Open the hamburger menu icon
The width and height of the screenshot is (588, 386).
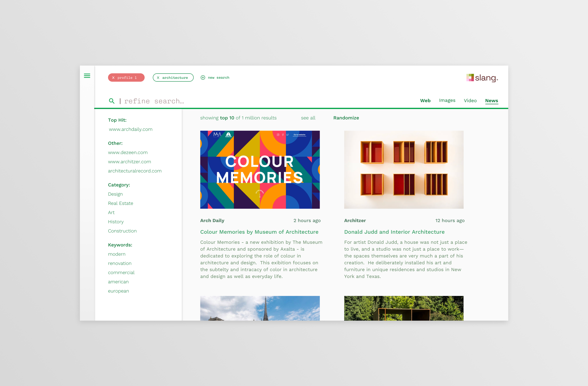pos(87,76)
